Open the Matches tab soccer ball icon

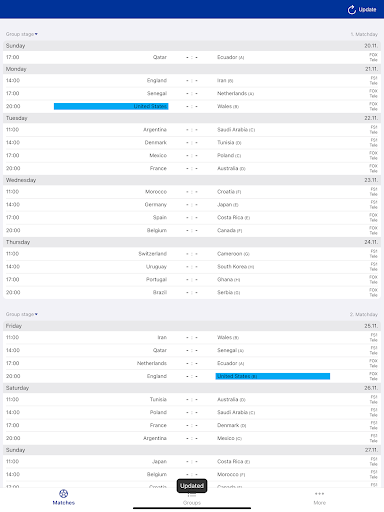(64, 493)
